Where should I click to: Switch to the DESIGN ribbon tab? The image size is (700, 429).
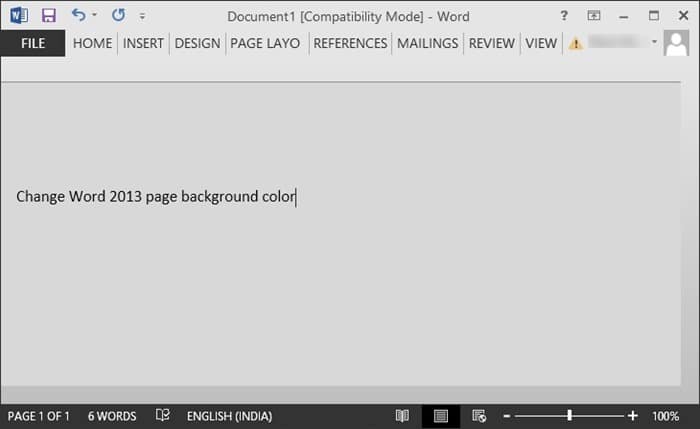[197, 43]
